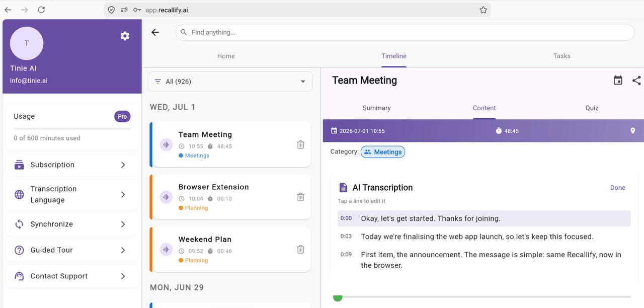
Task: Delete the Weekend Plan recording
Action: [300, 249]
